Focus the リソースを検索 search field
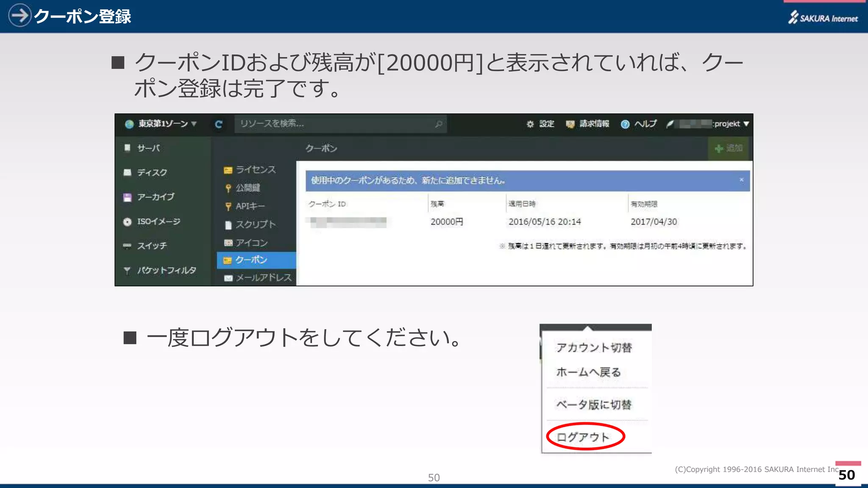This screenshot has height=488, width=868. pos(340,124)
